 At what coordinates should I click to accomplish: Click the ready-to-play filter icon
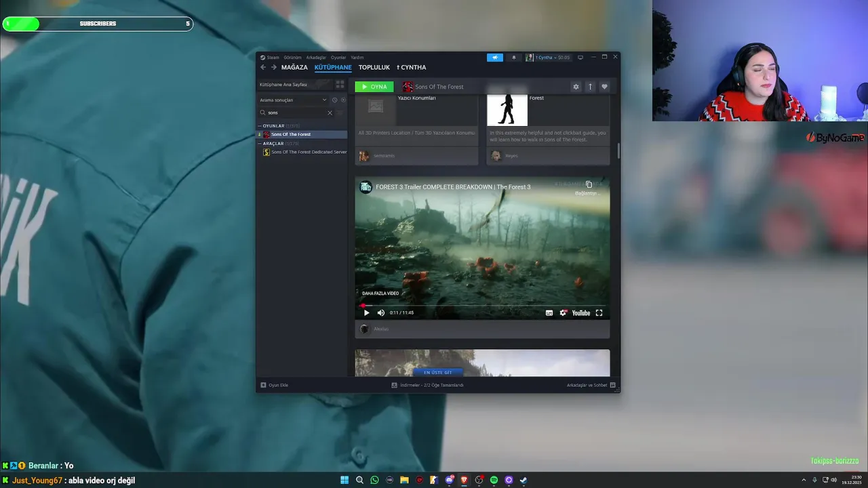(x=343, y=100)
